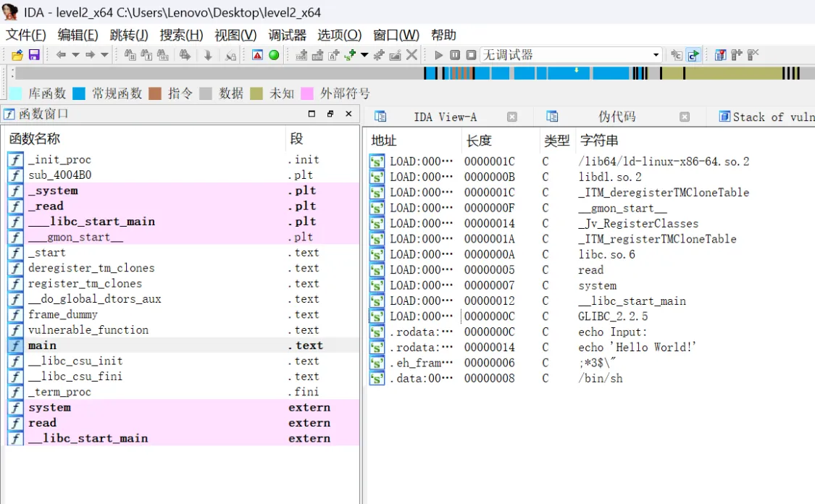The width and height of the screenshot is (815, 504).
Task: Click the jump down arrow icon
Action: 208,55
